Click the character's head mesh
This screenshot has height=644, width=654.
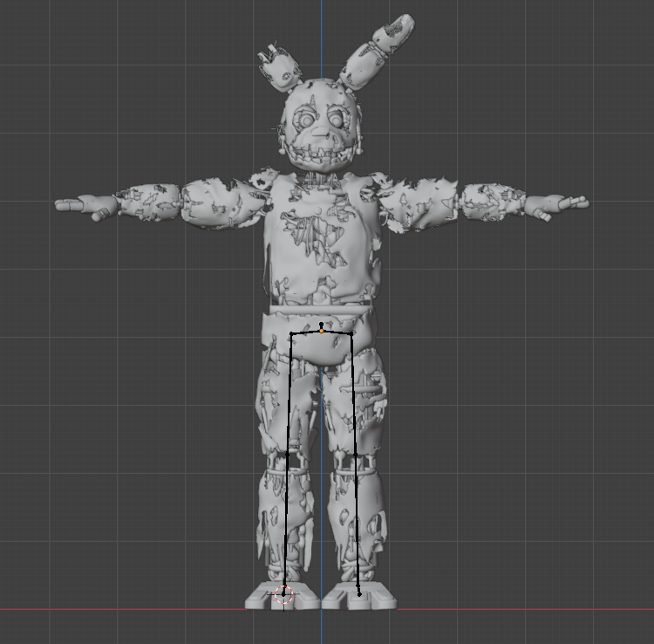(319, 125)
